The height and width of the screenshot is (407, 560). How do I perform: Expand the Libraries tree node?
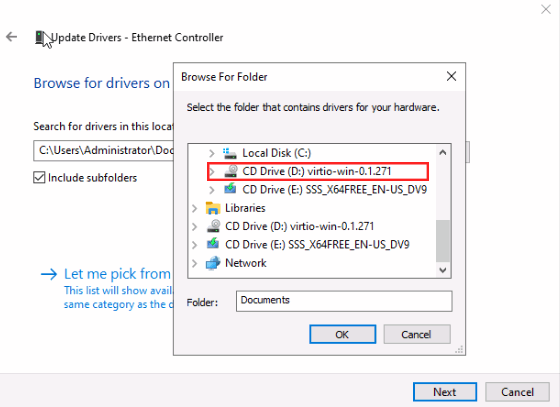pyautogui.click(x=195, y=208)
